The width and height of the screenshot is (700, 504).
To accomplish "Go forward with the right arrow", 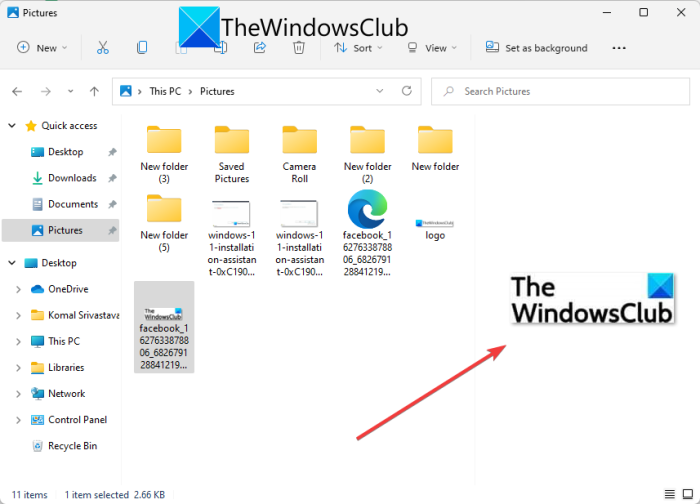I will tap(46, 92).
